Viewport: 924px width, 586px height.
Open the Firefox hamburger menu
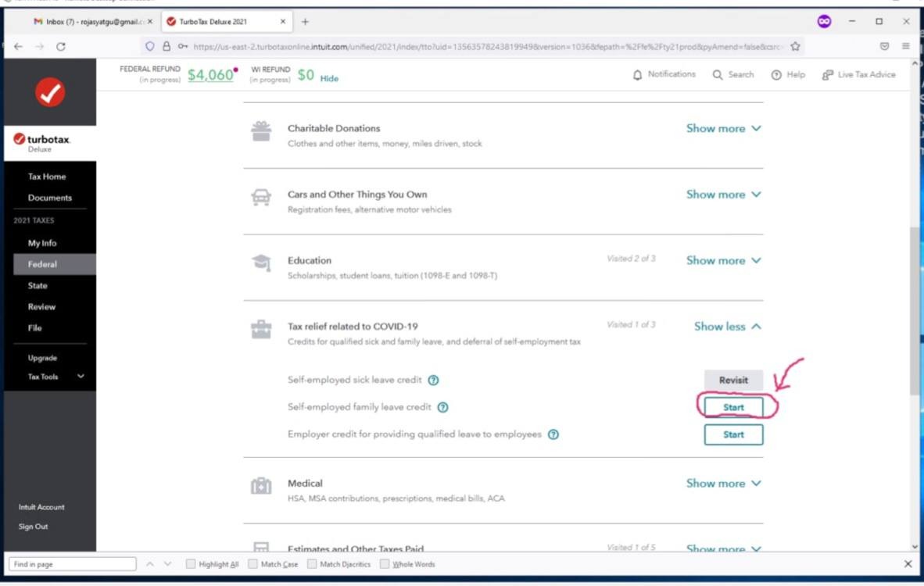(906, 46)
